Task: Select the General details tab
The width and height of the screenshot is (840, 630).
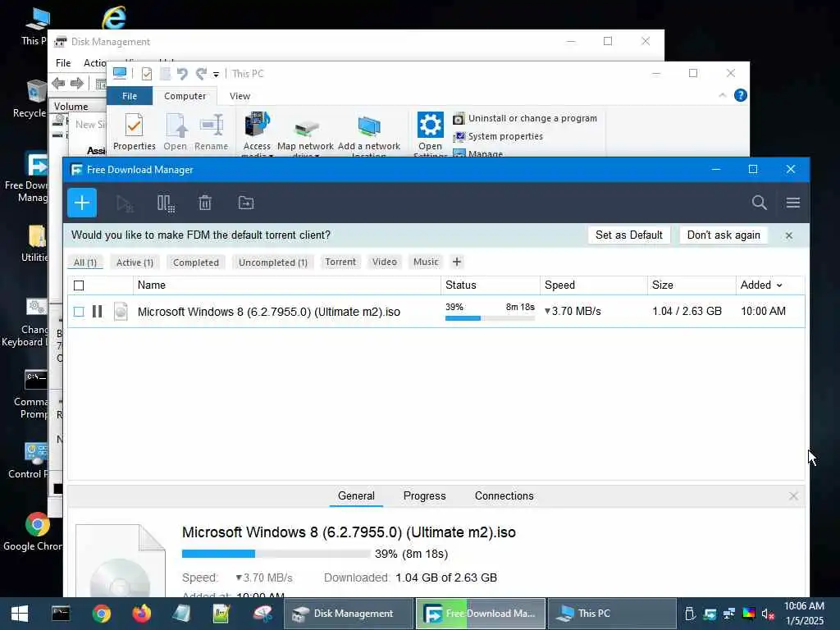Action: (x=356, y=496)
